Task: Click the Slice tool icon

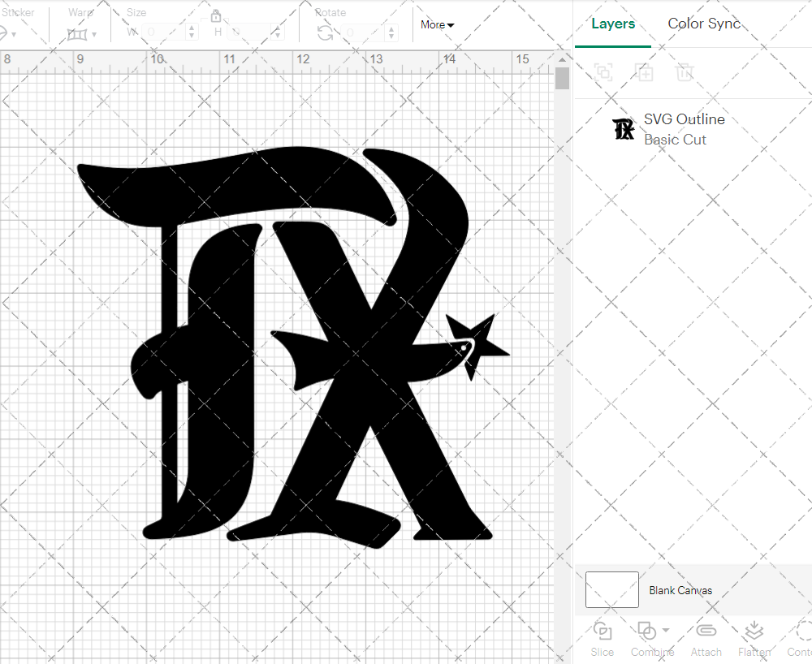Action: click(603, 632)
